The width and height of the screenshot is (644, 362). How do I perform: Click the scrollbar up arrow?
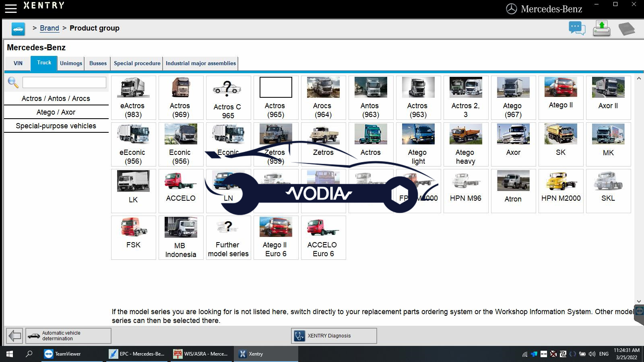click(639, 78)
